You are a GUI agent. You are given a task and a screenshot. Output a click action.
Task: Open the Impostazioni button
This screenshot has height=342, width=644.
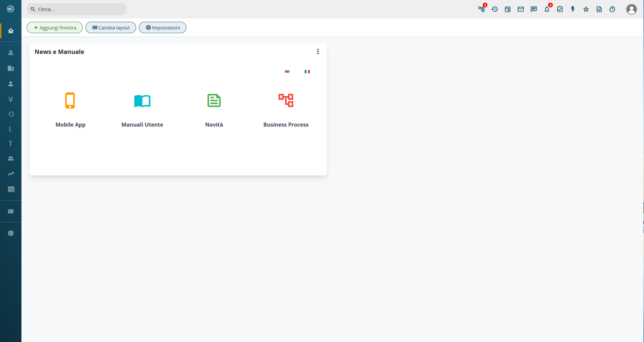(x=163, y=28)
